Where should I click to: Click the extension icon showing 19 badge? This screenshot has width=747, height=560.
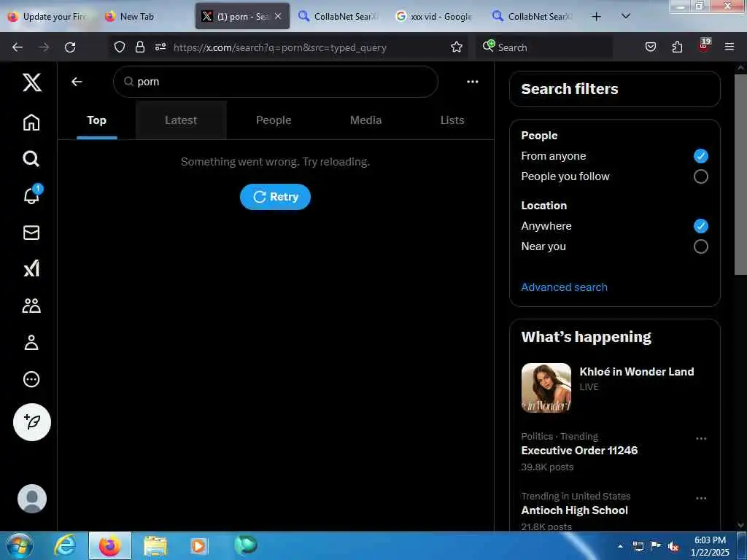point(704,44)
